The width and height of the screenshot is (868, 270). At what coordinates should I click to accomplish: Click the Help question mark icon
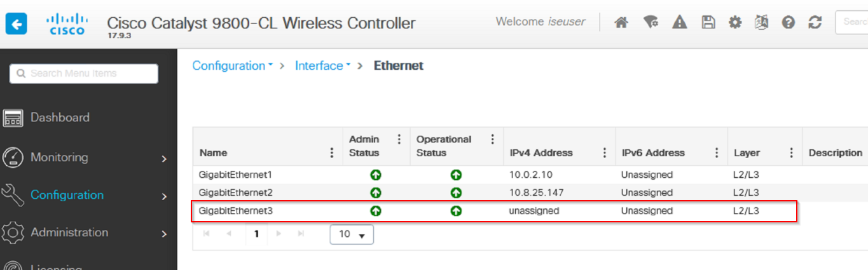(789, 23)
